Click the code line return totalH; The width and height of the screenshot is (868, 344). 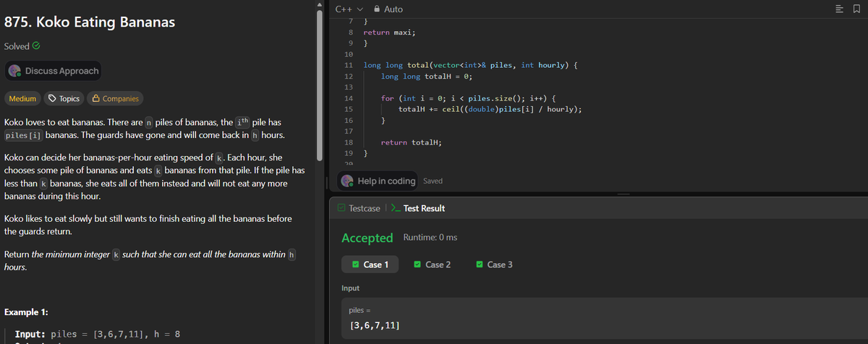[412, 142]
